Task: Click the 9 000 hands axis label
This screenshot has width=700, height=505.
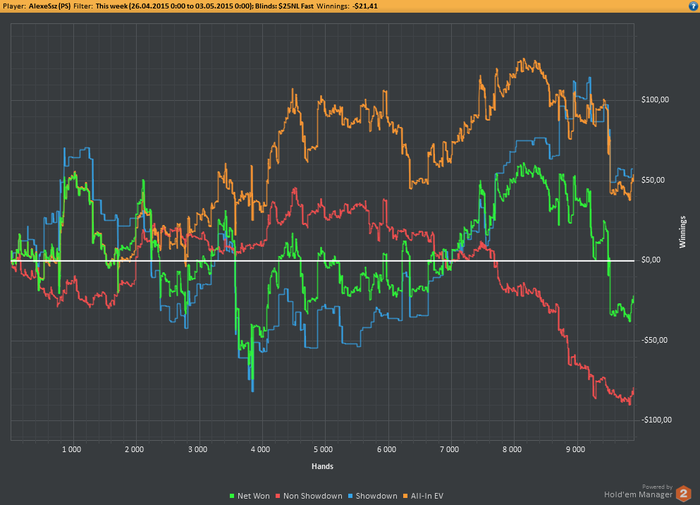Action: coord(575,450)
